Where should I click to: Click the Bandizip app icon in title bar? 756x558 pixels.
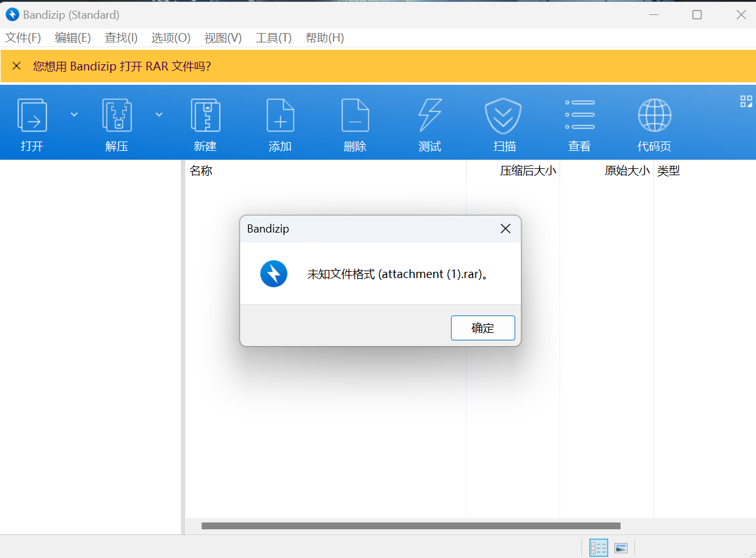(12, 14)
